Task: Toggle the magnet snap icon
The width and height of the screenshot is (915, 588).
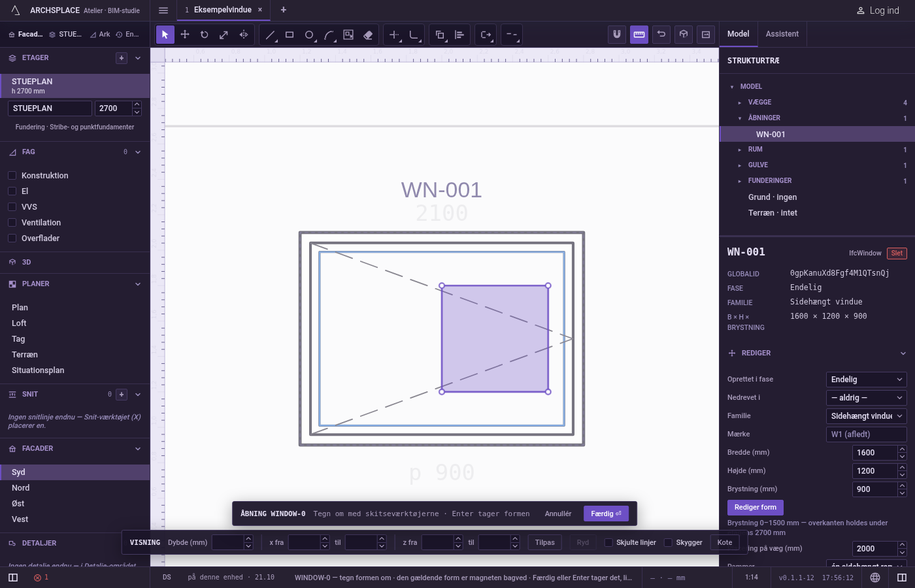Action: tap(617, 35)
